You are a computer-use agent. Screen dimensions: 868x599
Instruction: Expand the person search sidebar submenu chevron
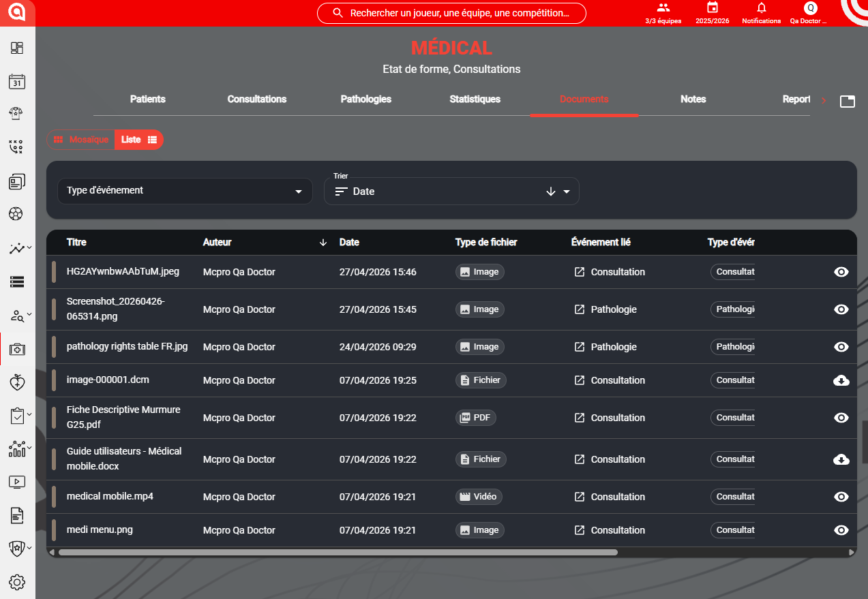point(29,316)
